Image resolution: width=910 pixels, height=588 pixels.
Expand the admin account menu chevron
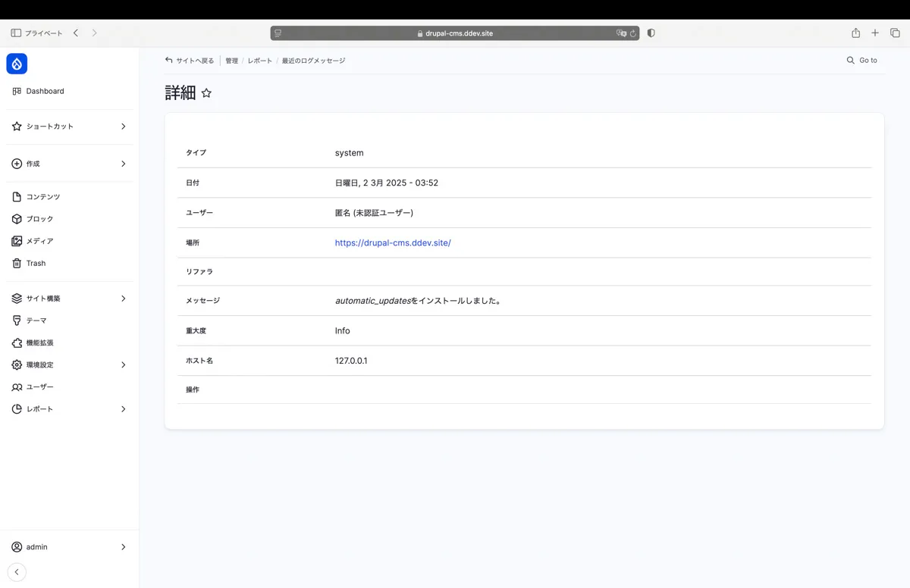[124, 547]
